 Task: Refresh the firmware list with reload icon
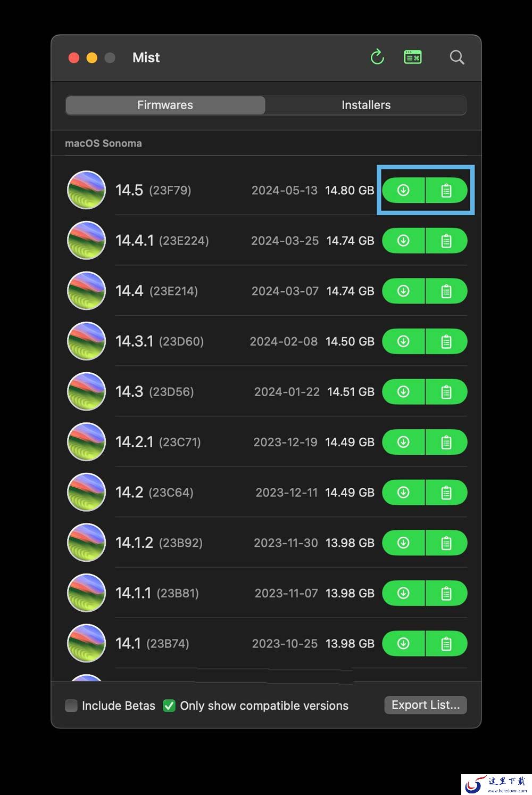coord(377,57)
